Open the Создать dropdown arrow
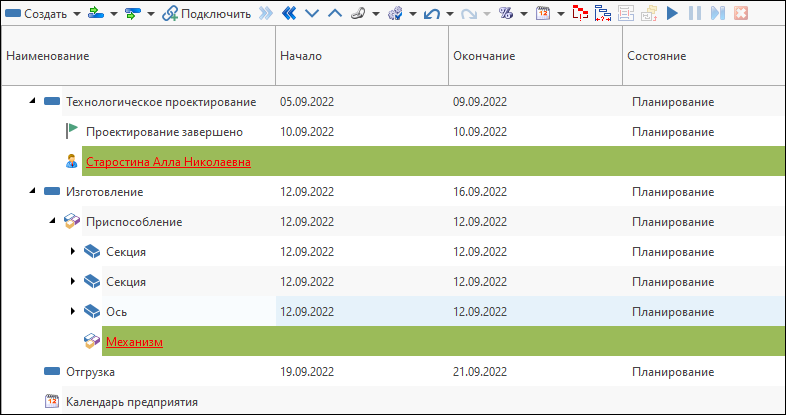The height and width of the screenshot is (415, 786). 76,14
